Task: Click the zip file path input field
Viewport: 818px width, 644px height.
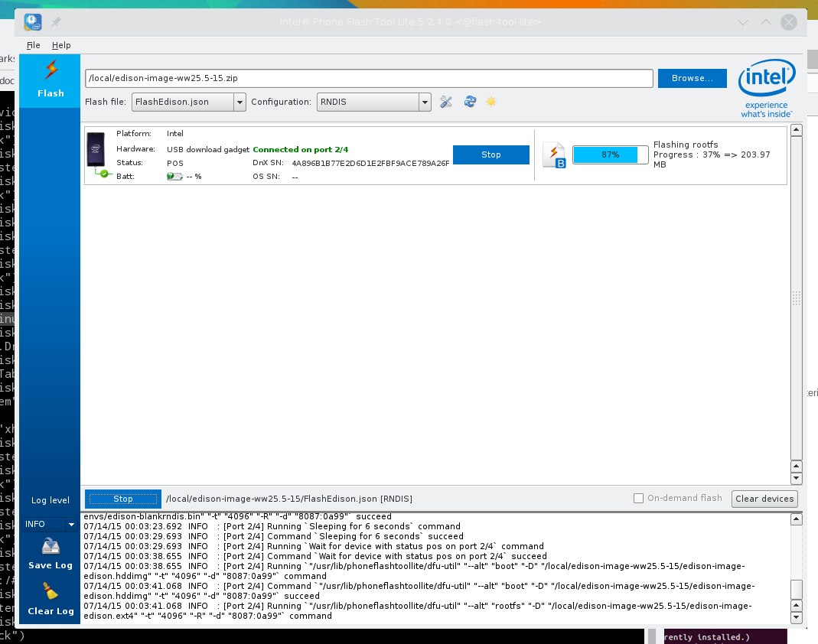Action: coord(369,78)
